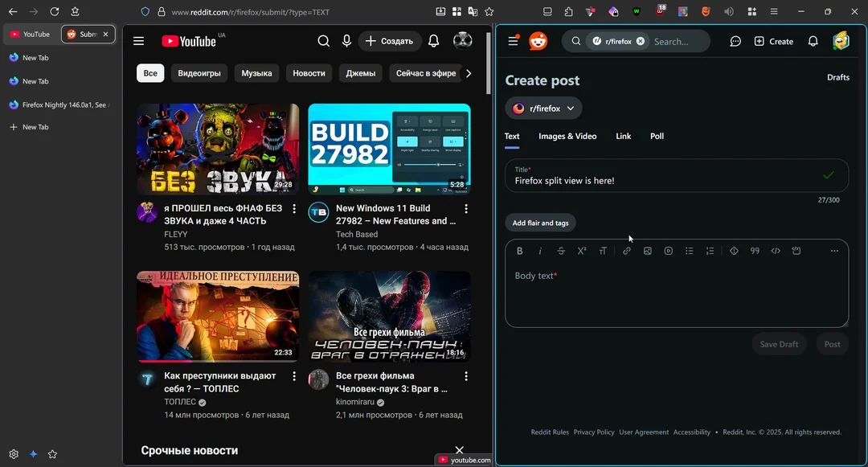868x467 pixels.
Task: Add a spoiler marker in the editor
Action: 734,250
